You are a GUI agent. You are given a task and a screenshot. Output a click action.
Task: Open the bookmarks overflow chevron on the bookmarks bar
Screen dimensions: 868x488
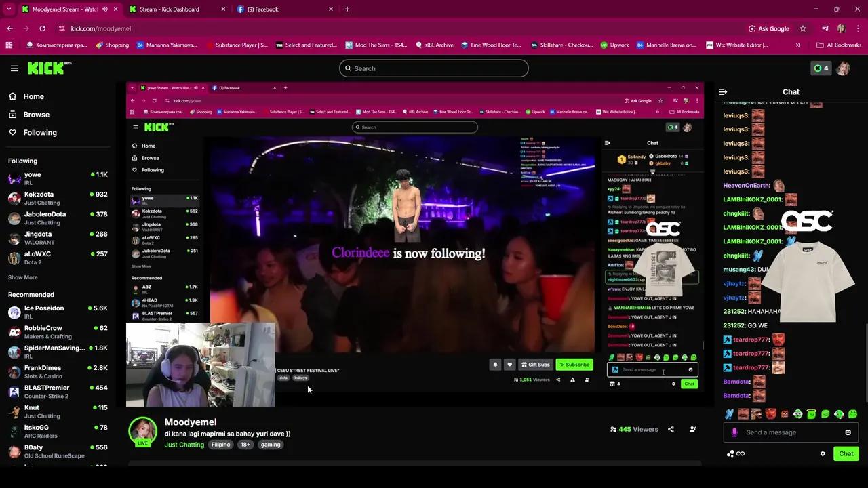point(799,45)
